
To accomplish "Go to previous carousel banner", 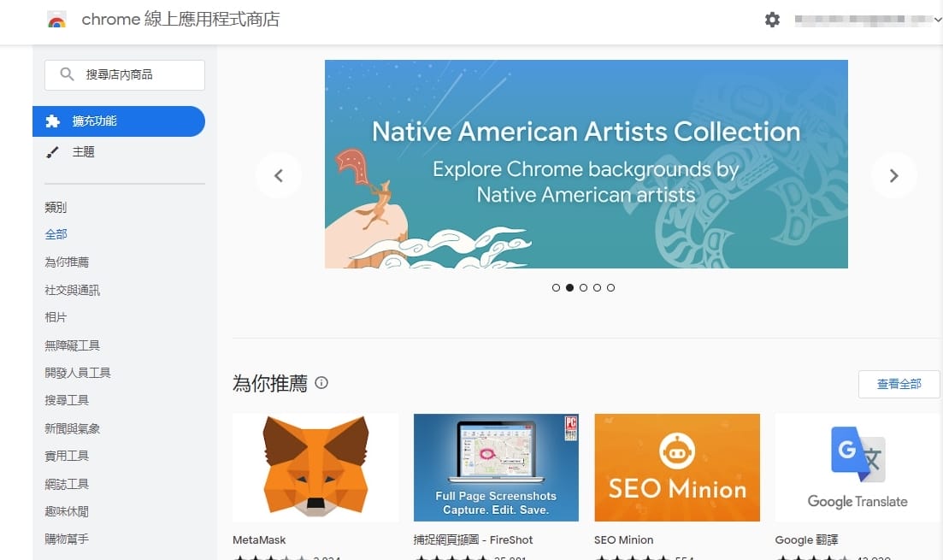I will click(279, 175).
